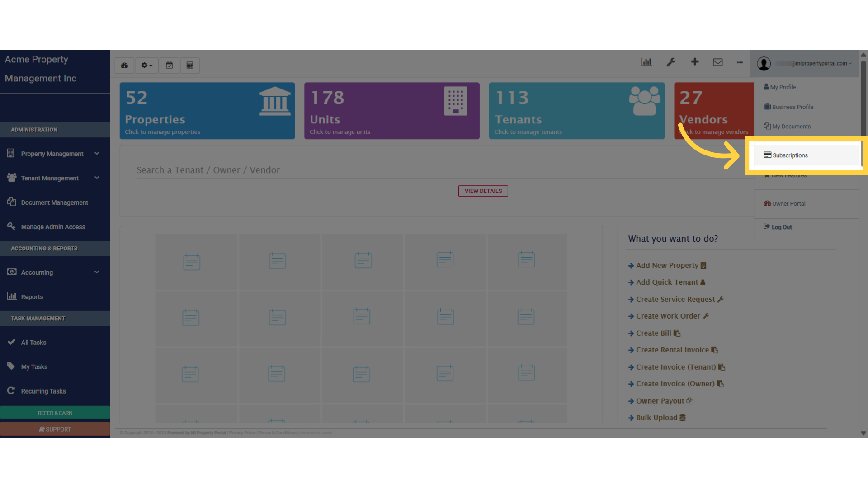Open the bar chart reports icon
This screenshot has width=868, height=488.
(646, 62)
